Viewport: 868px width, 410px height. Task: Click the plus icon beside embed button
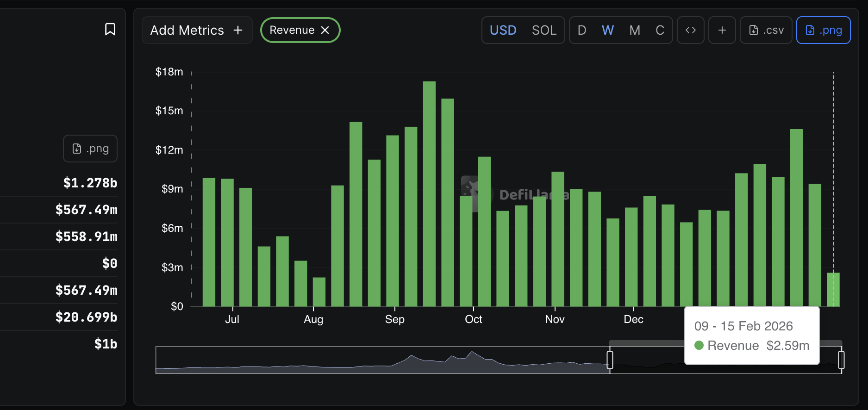[722, 30]
